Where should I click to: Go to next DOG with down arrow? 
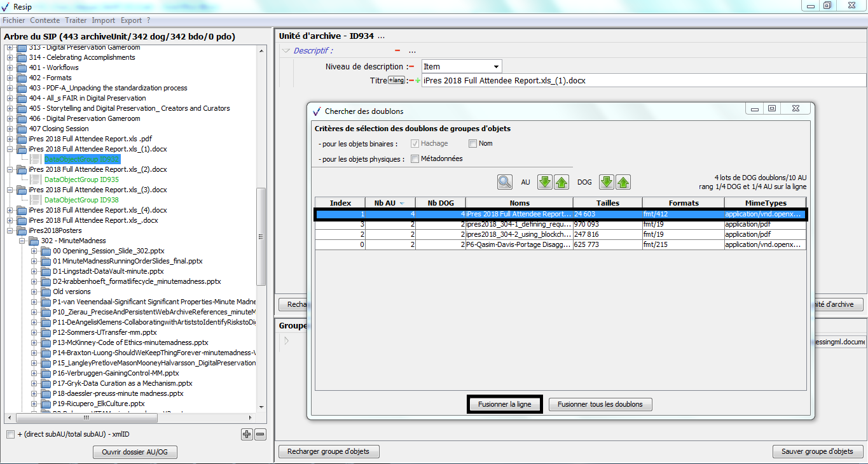tap(607, 182)
